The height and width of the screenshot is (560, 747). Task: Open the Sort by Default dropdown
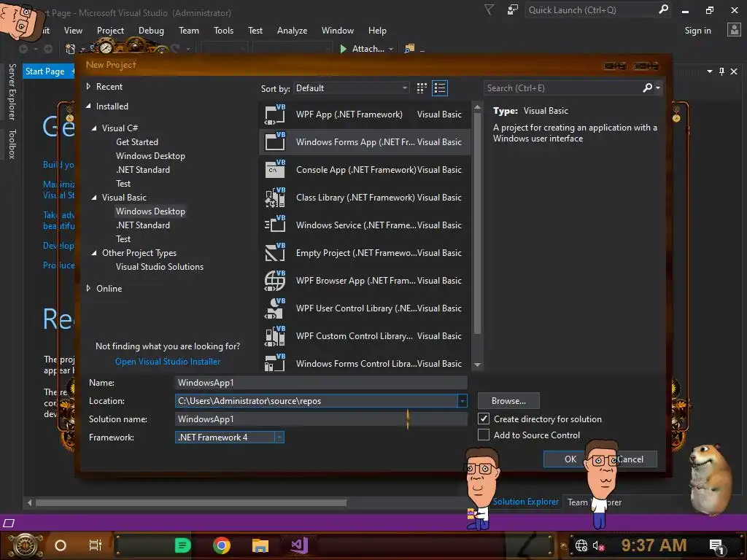352,88
